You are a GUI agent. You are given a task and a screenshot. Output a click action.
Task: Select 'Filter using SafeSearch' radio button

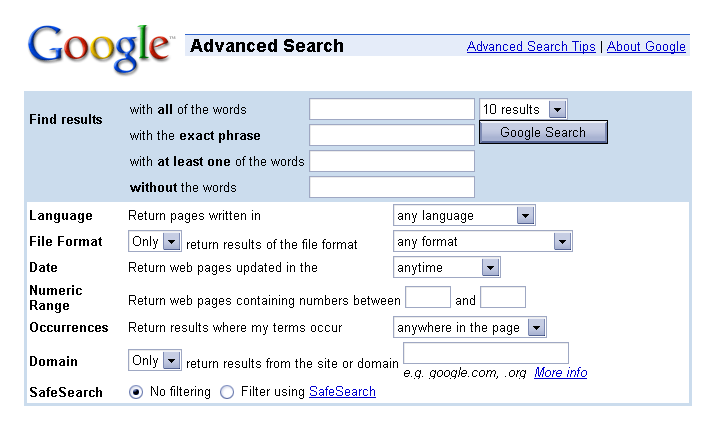[x=227, y=392]
